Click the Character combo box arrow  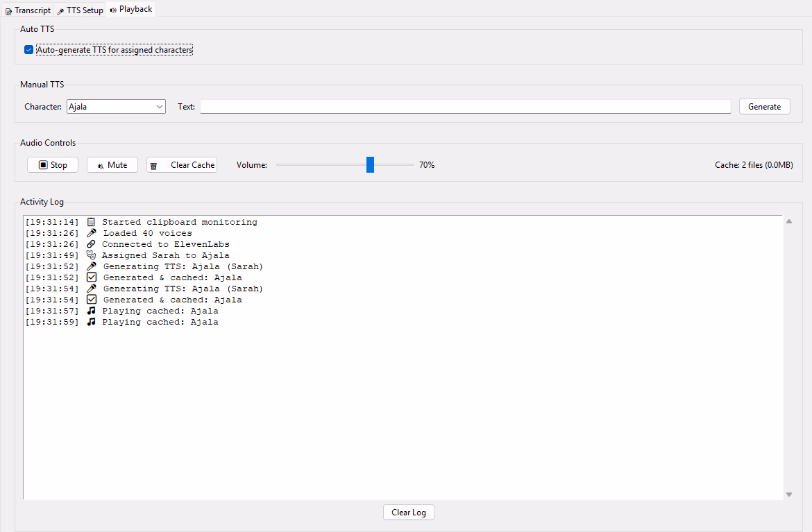160,107
